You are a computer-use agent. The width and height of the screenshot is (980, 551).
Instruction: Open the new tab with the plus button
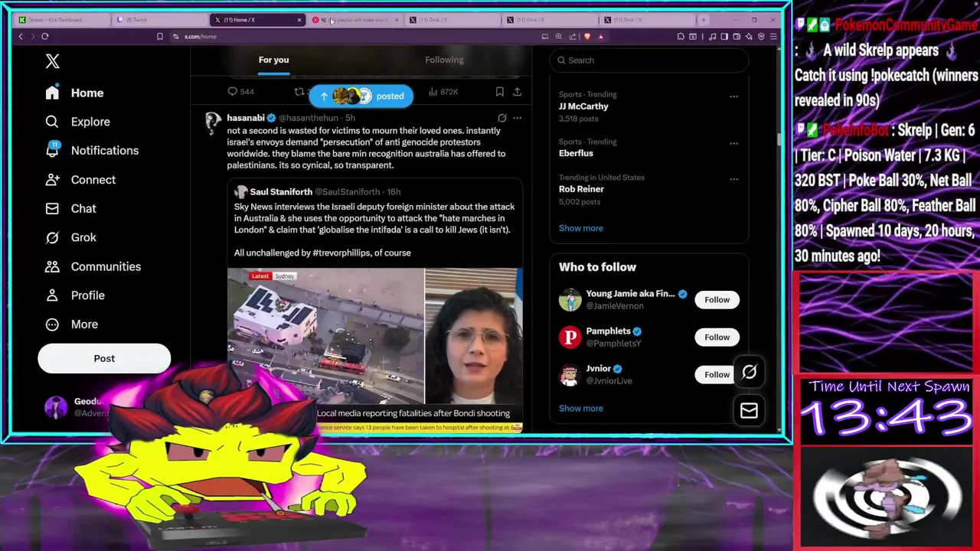(x=704, y=20)
